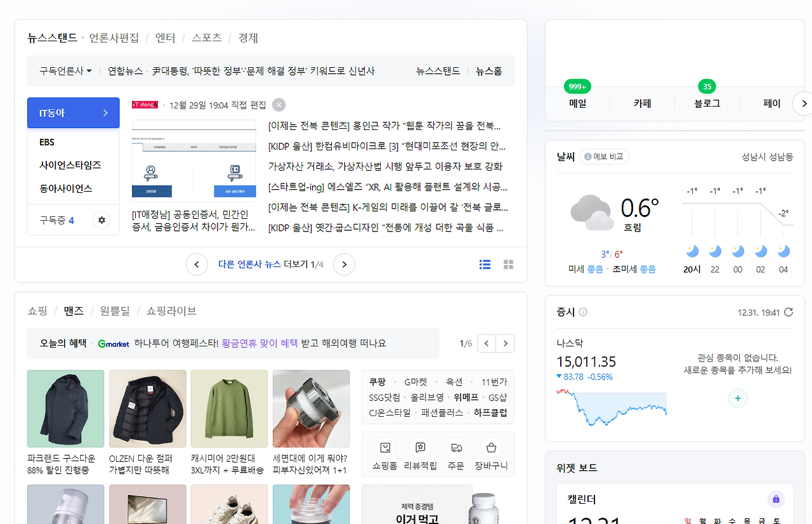Viewport: 812px width, 524px height.
Task: Open the 쇼핑홈 icon
Action: point(385,448)
